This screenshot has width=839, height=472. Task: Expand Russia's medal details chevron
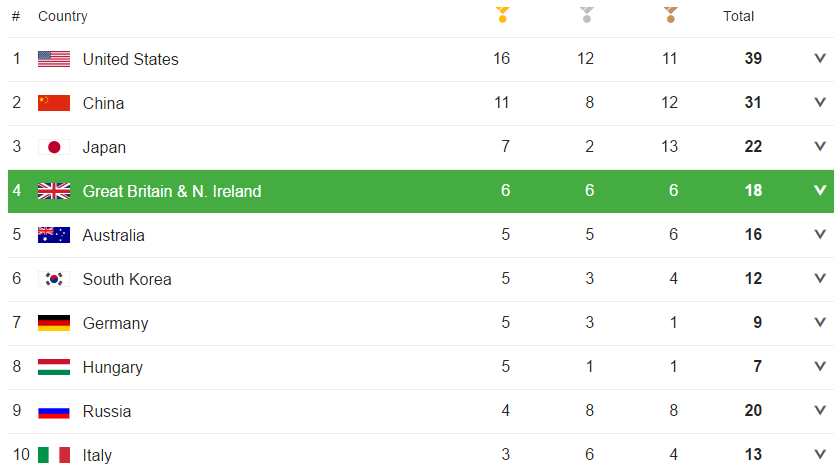pyautogui.click(x=820, y=410)
